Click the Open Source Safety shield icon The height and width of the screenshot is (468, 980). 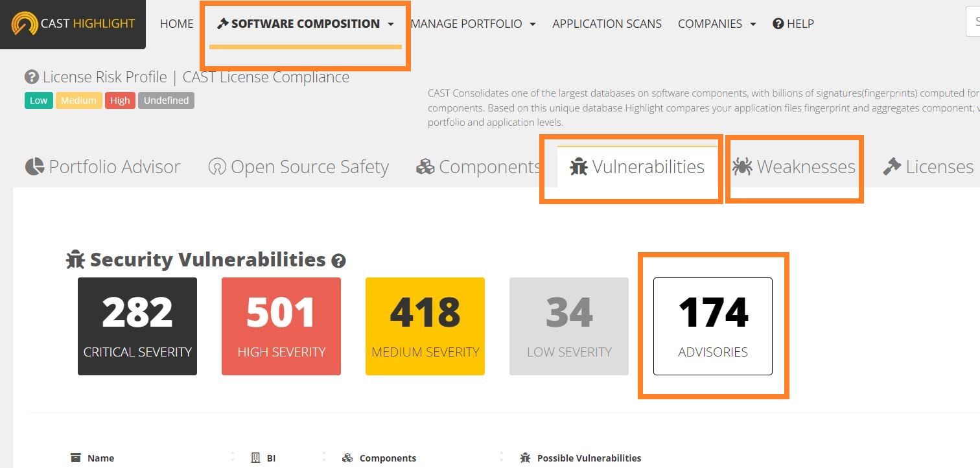pyautogui.click(x=216, y=167)
